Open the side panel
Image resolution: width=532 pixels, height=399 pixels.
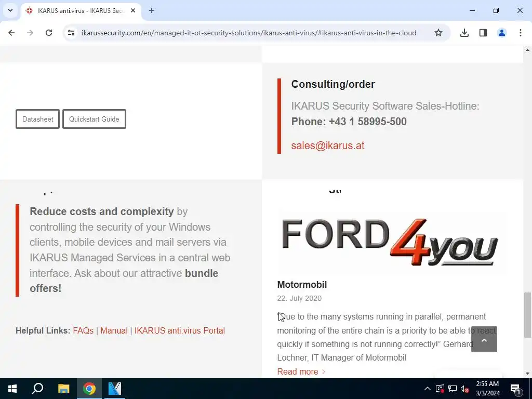483,33
